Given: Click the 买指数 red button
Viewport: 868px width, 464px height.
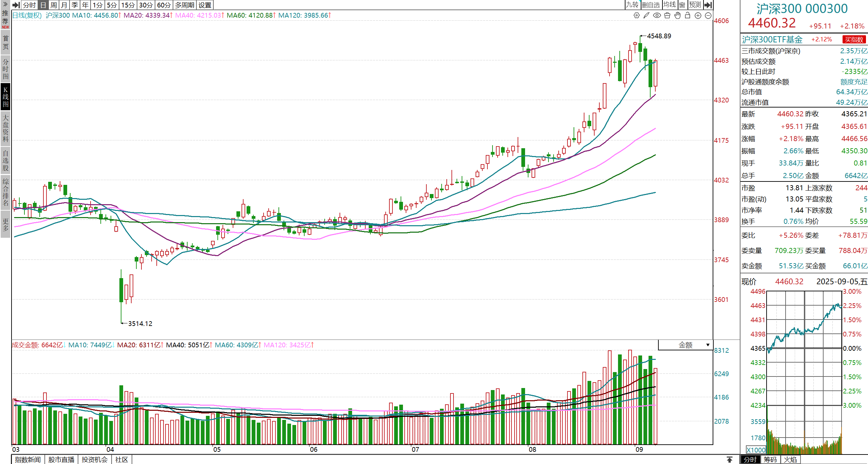Looking at the screenshot, I should (x=854, y=39).
